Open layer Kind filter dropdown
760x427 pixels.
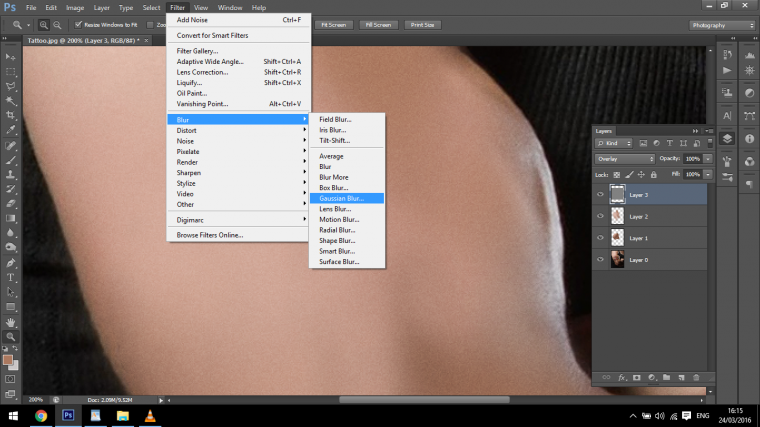[x=614, y=143]
